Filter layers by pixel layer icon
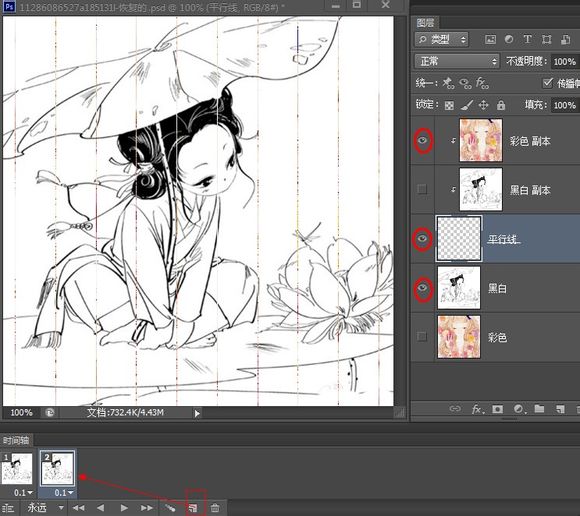Viewport: 580px width, 516px height. [x=490, y=40]
